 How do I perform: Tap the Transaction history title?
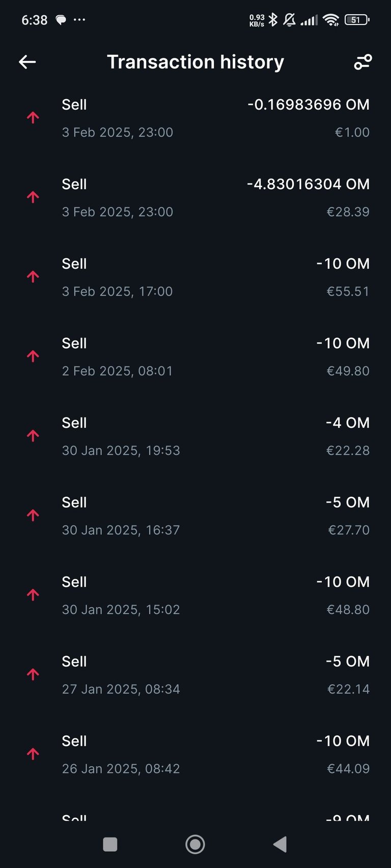point(195,62)
